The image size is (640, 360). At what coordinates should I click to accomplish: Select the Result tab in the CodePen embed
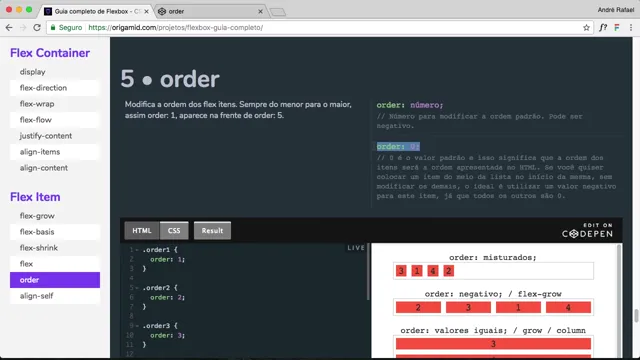212,231
